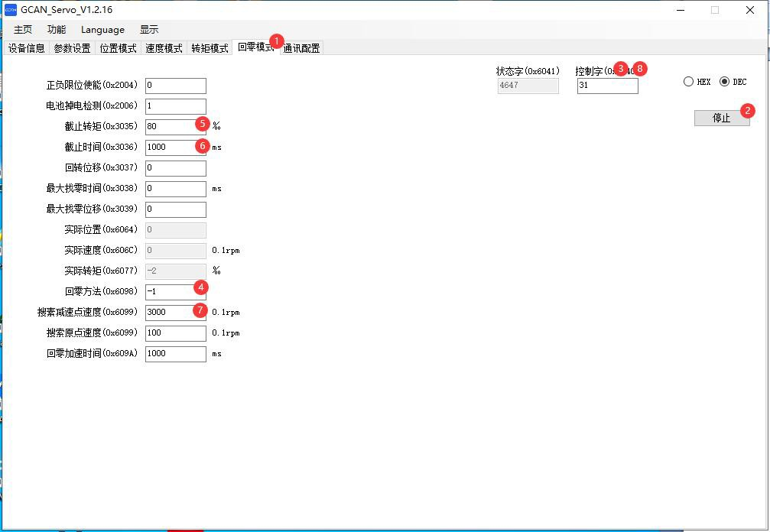The image size is (770, 532).
Task: Open the 主页 menu
Action: 23,30
